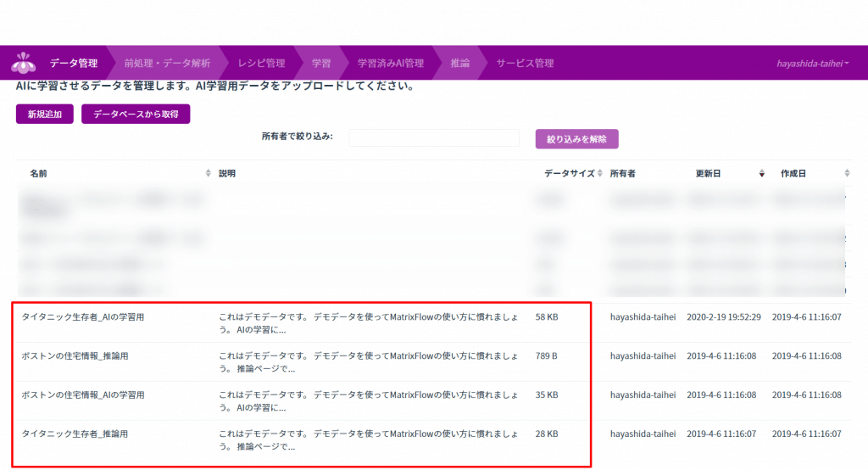Click データベースから取得 button

136,115
